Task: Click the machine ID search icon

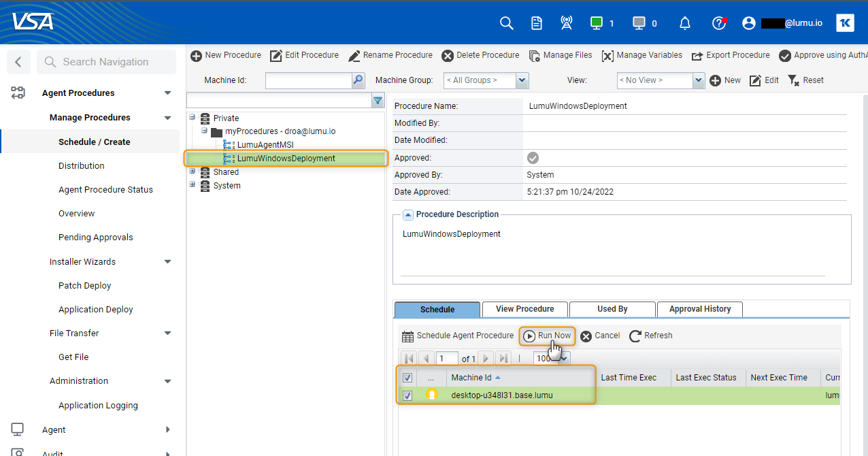Action: tap(358, 80)
